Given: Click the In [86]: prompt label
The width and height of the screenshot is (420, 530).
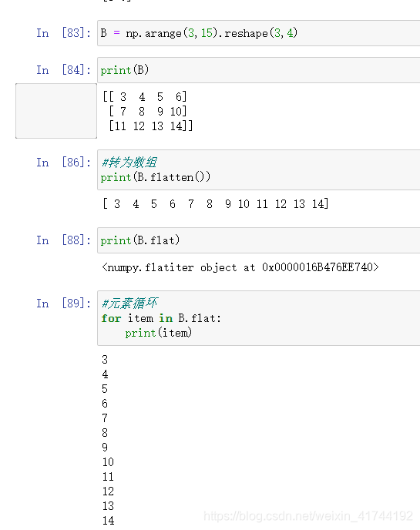Looking at the screenshot, I should point(63,163).
